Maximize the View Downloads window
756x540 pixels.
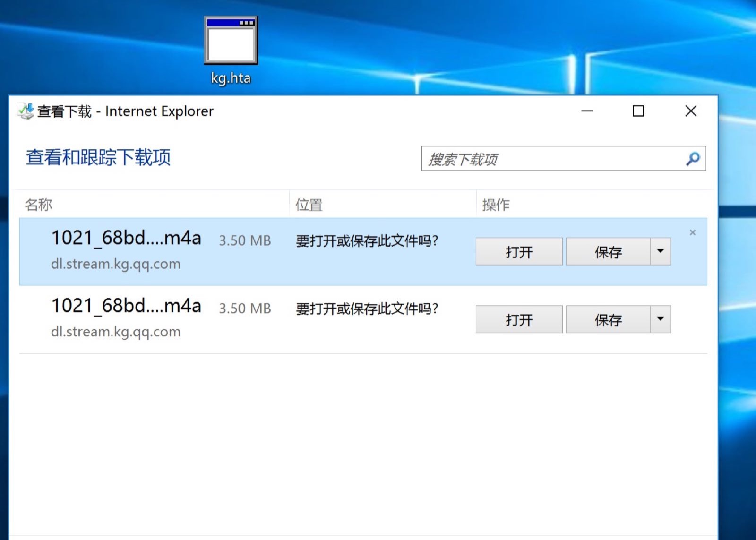[x=638, y=111]
